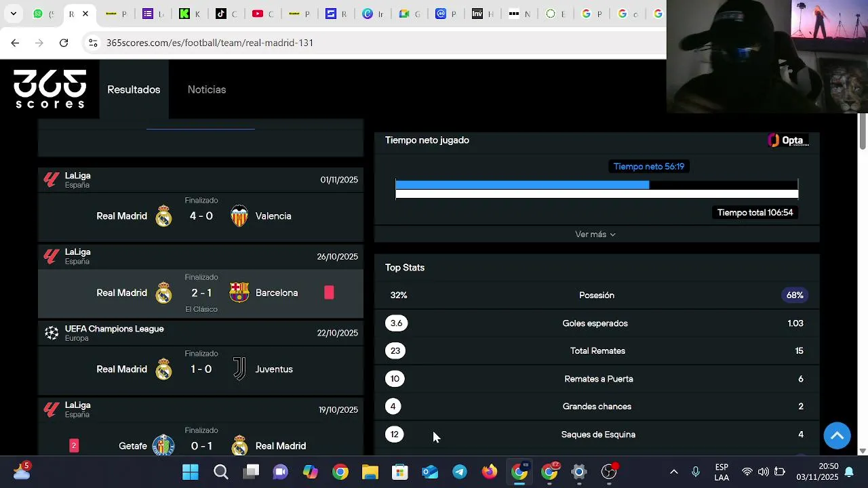Open OBS Studio from the taskbar
Viewport: 868px width, 488px height.
coord(609,472)
